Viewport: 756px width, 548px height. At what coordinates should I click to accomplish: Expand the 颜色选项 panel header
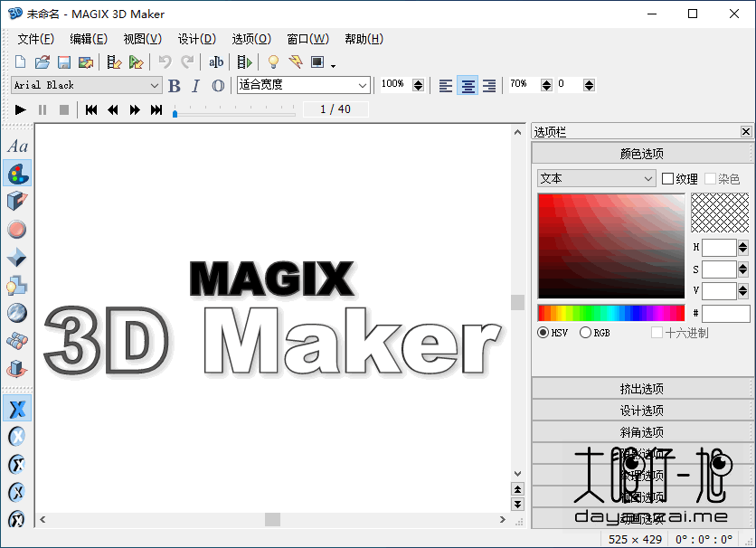(x=642, y=154)
